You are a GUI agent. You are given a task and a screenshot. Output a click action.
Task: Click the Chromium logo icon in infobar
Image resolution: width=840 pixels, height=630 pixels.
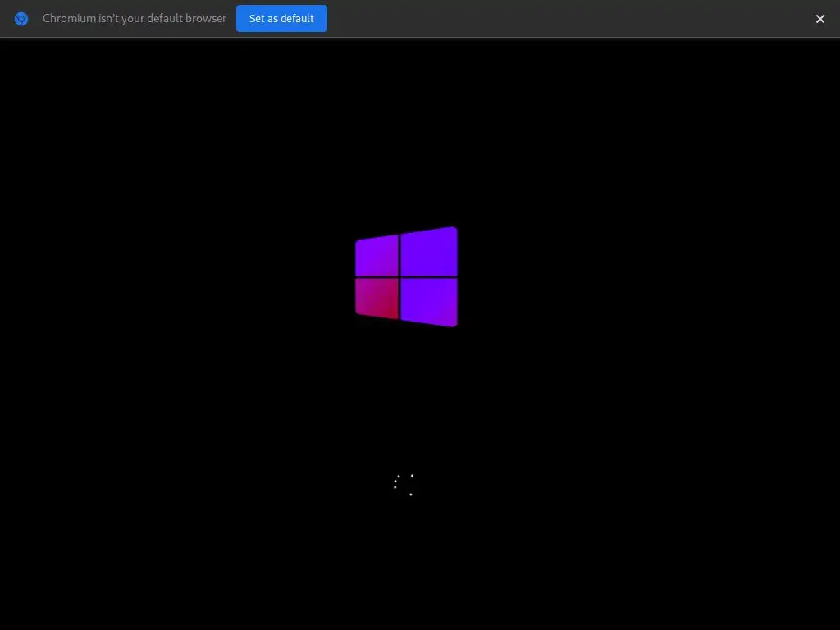pyautogui.click(x=21, y=19)
